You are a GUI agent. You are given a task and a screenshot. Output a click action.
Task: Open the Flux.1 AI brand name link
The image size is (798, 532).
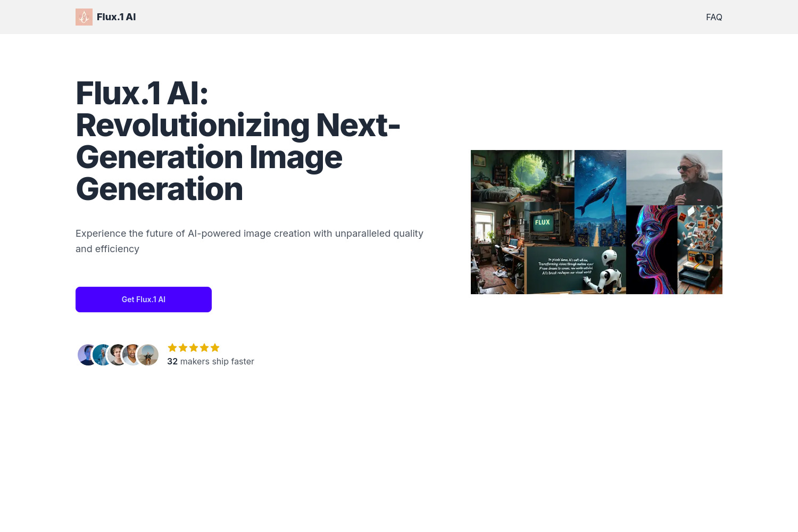click(x=116, y=17)
